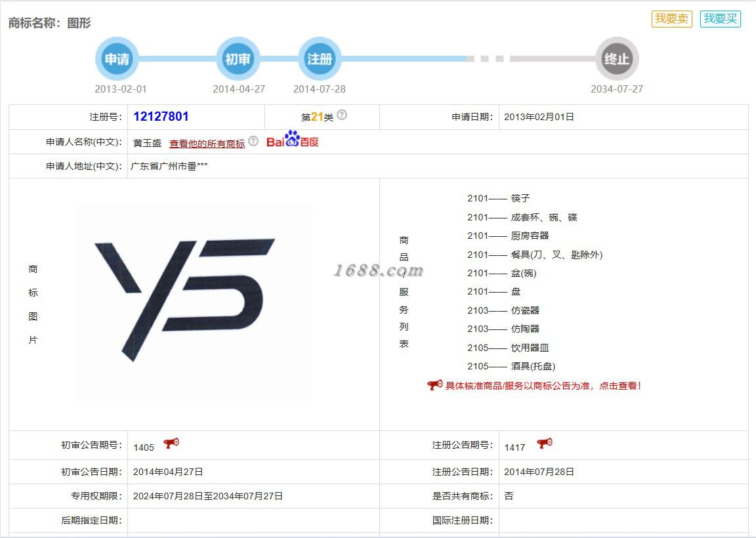Click goods item 成套杯、碗、碟

(x=544, y=217)
